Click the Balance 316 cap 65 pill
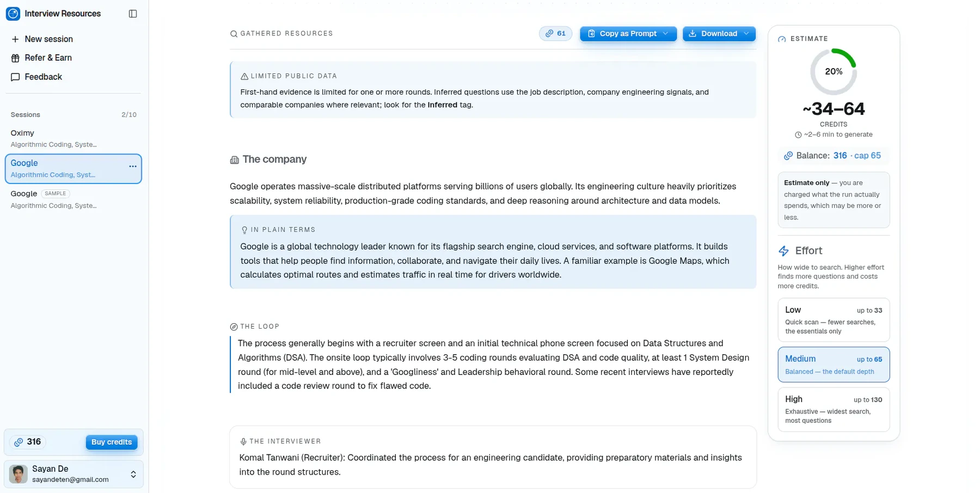 coord(834,156)
